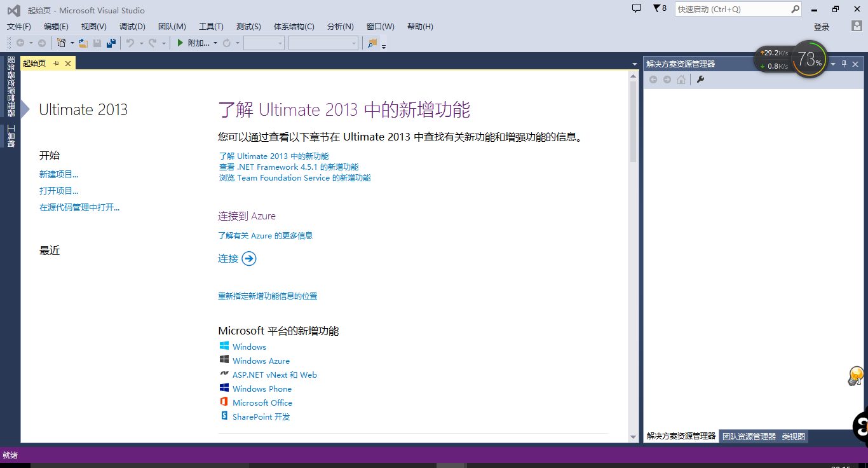Click the Refresh circular arrow icon

[x=226, y=43]
